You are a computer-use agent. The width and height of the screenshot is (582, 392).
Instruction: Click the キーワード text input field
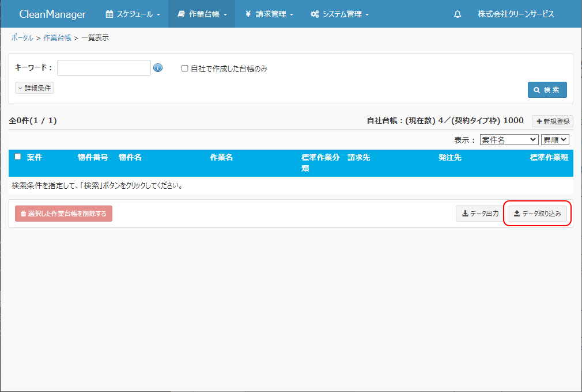click(104, 68)
